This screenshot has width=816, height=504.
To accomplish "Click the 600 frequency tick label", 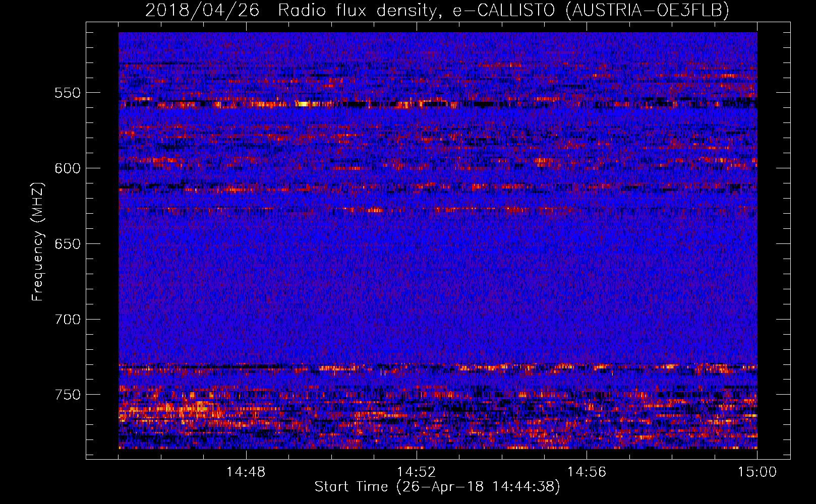I will coord(68,168).
